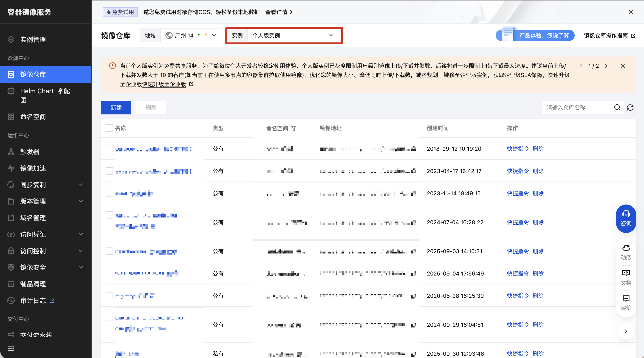This screenshot has height=358, width=644.
Task: Check the row created 2023-11-14 18:49:15
Action: [x=109, y=193]
